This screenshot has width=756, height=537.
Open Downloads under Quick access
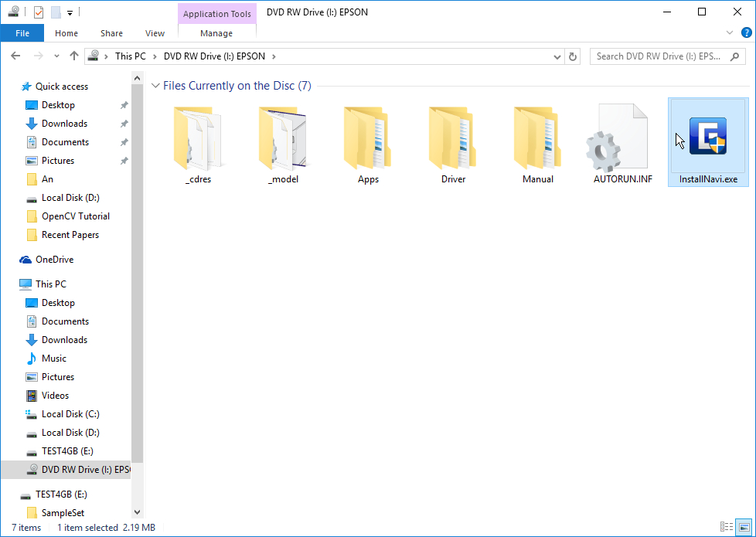[x=64, y=124]
